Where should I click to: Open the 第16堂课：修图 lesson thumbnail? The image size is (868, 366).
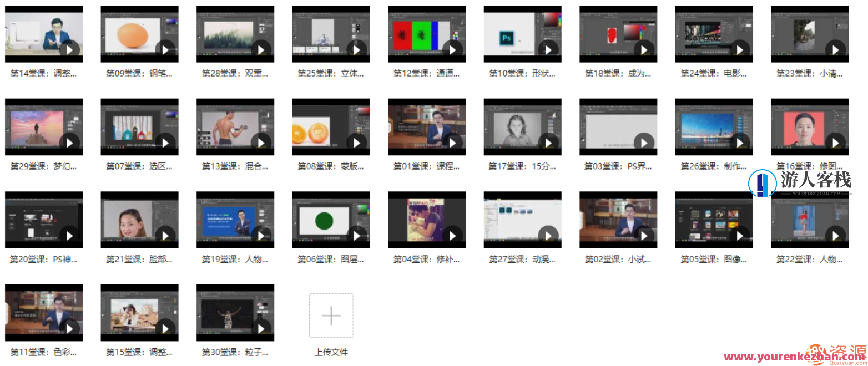pos(810,126)
